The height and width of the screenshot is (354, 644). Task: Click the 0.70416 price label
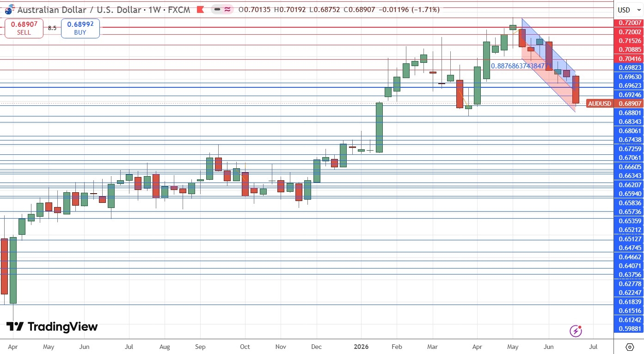point(629,59)
